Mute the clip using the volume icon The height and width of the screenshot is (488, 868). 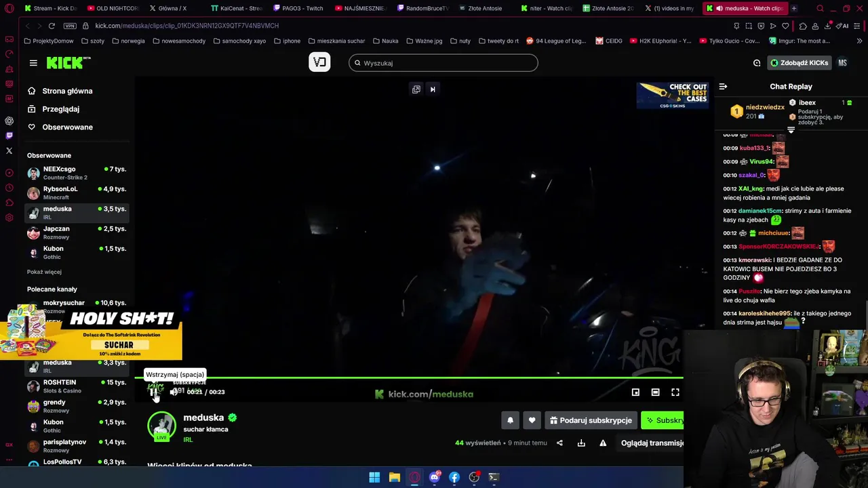point(174,392)
